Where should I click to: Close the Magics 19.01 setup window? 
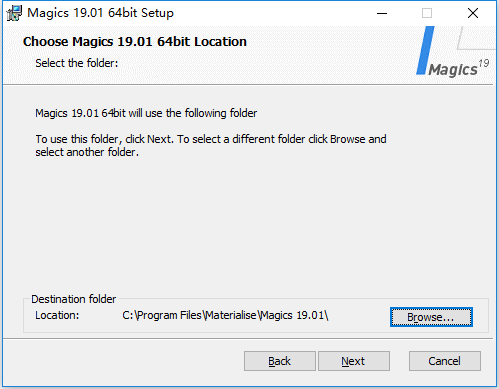click(x=473, y=13)
